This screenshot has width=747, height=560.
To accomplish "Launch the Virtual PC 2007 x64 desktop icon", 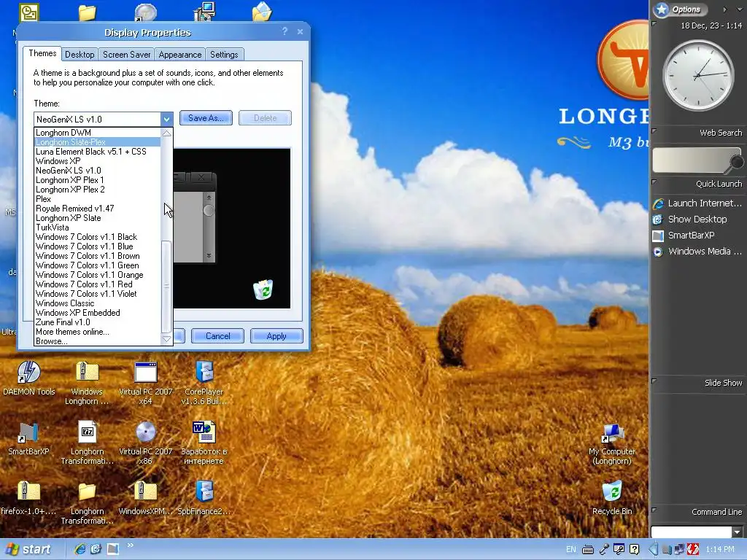I will point(145,373).
